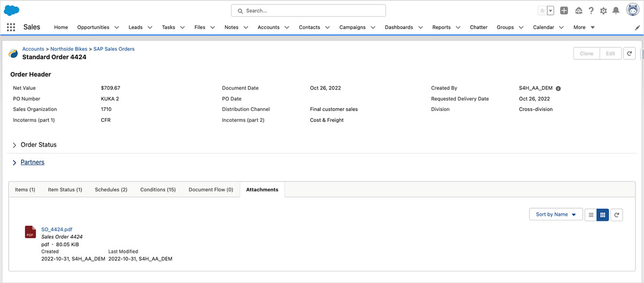644x283 pixels.
Task: Click the edit navigation pencil icon
Action: click(x=637, y=28)
